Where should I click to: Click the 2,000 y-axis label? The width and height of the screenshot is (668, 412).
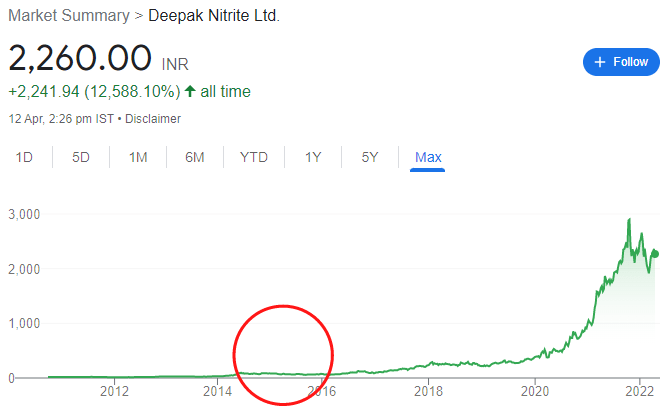[24, 269]
